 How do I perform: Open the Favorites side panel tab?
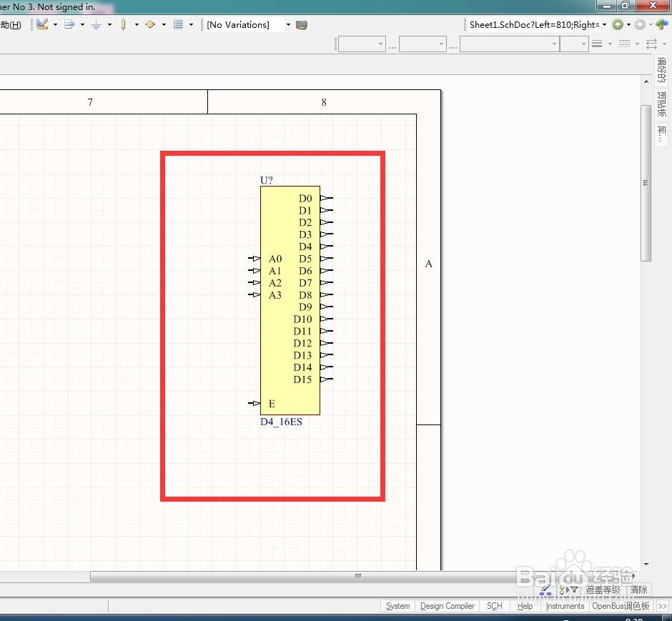(661, 70)
